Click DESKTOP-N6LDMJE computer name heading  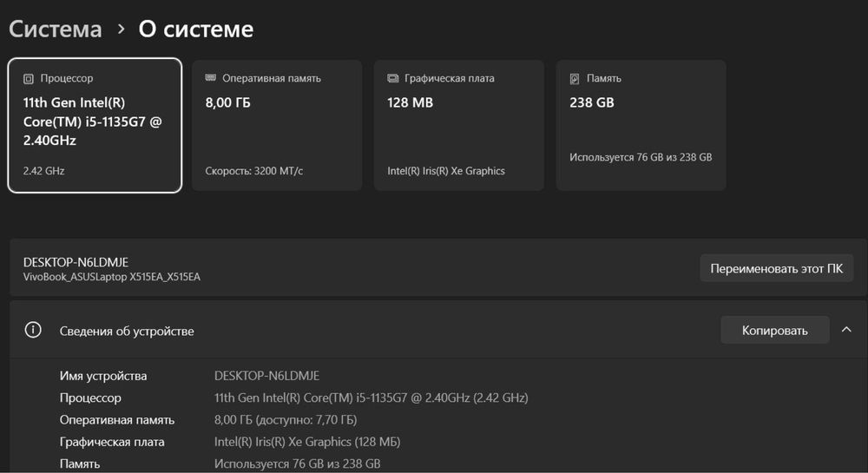[x=76, y=262]
